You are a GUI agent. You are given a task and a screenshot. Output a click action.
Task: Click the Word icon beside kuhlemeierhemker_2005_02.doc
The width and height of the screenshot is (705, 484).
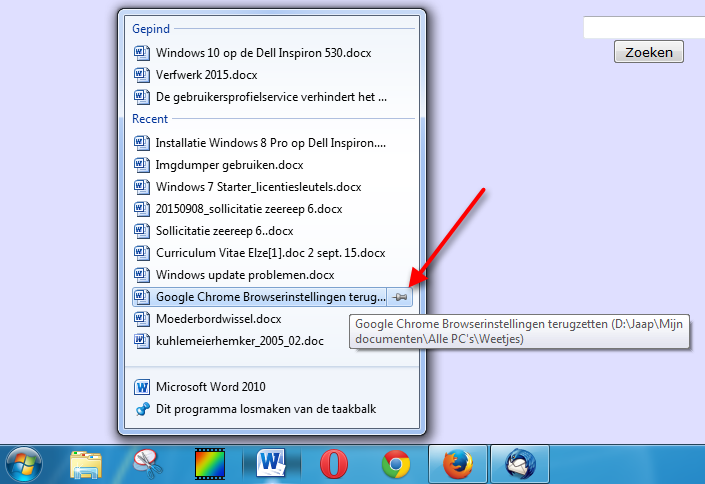142,341
